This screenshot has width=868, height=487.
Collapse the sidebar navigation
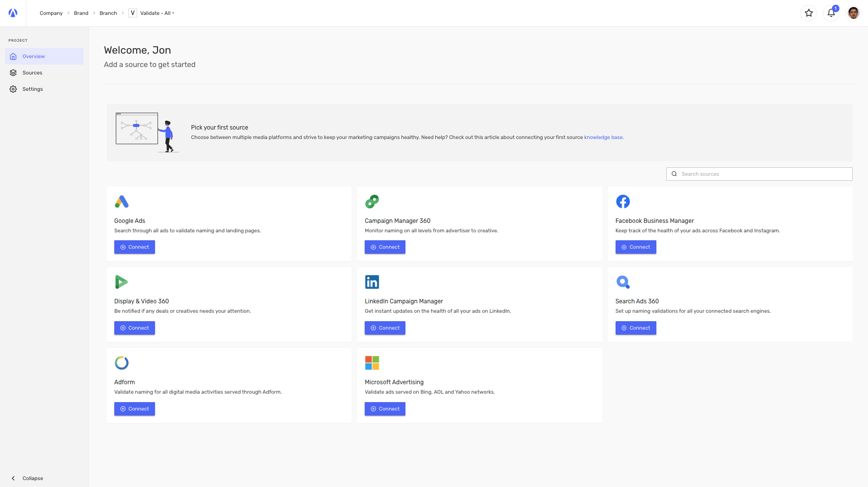pyautogui.click(x=27, y=478)
